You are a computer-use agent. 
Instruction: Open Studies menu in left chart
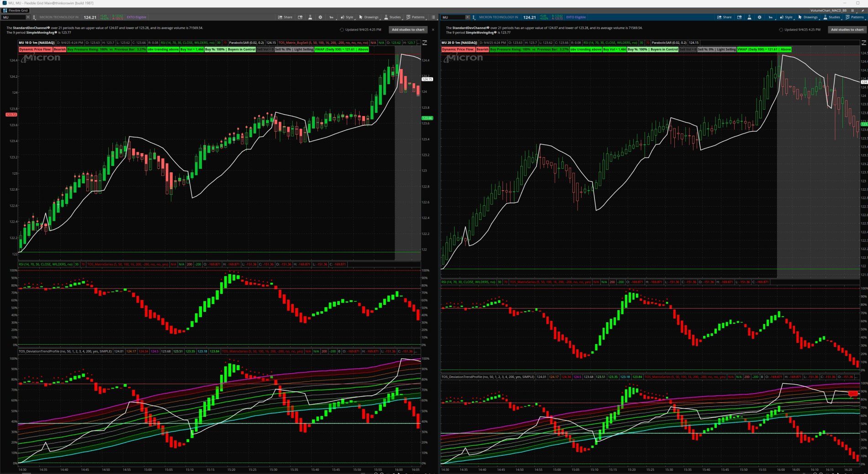(x=392, y=17)
